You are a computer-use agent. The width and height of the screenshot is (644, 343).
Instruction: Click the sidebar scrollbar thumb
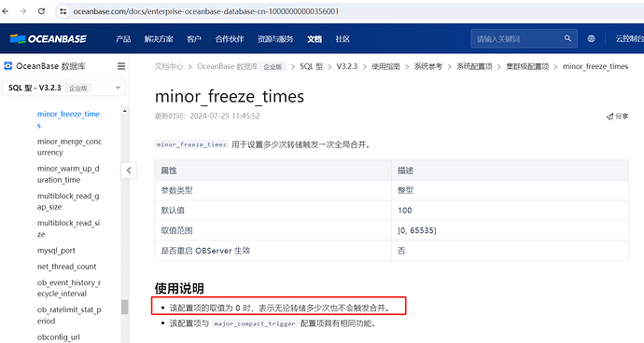[x=124, y=307]
